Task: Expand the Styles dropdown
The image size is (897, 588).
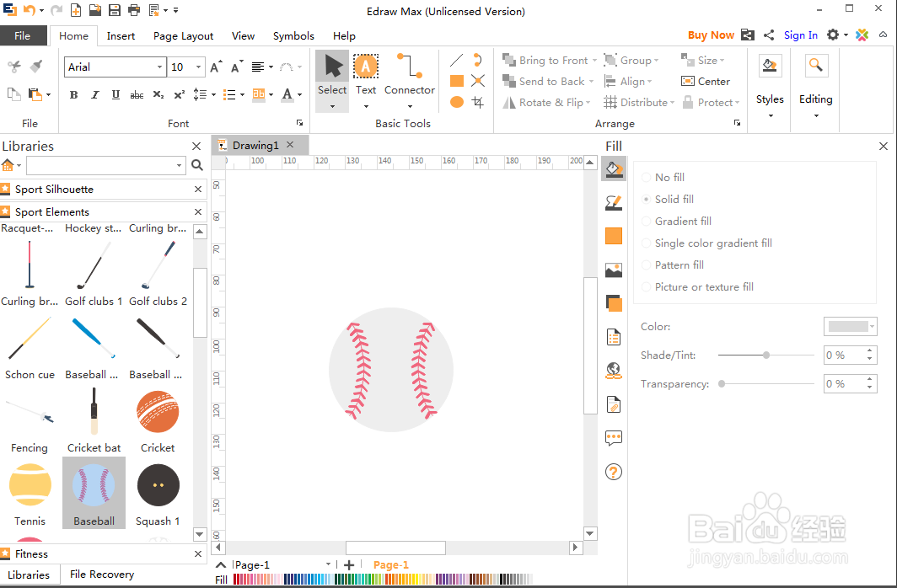Action: [770, 116]
